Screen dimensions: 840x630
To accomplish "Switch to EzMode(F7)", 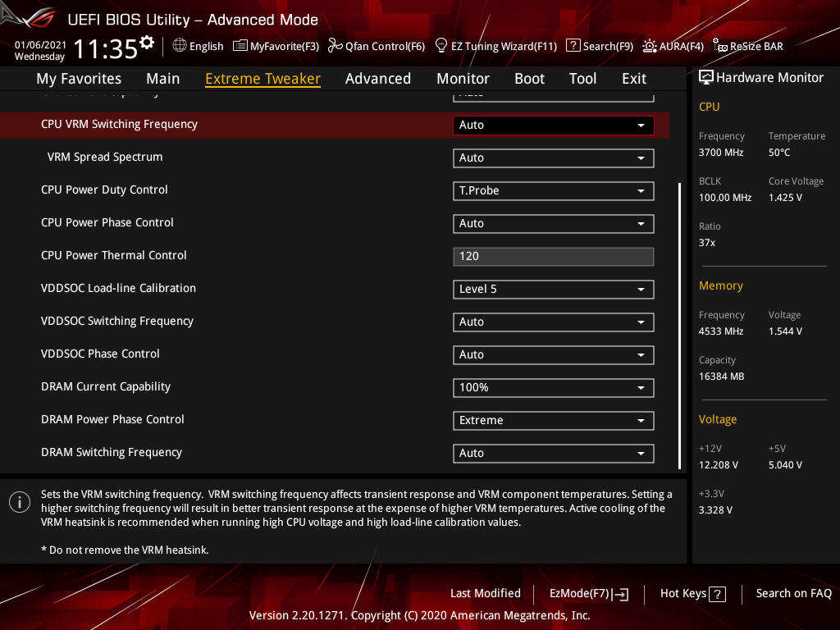I will 589,594.
